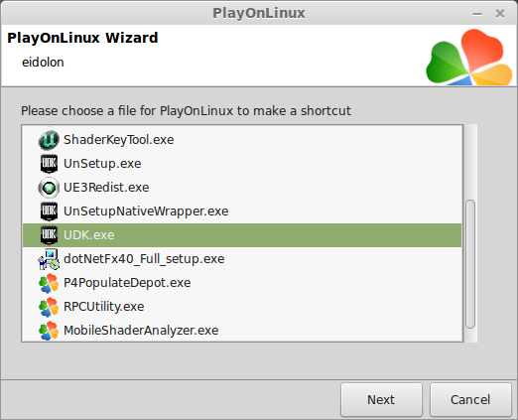Screen dimensions: 518x420
Task: Choose UnSetup.exe for the shortcut
Action: coord(242,164)
